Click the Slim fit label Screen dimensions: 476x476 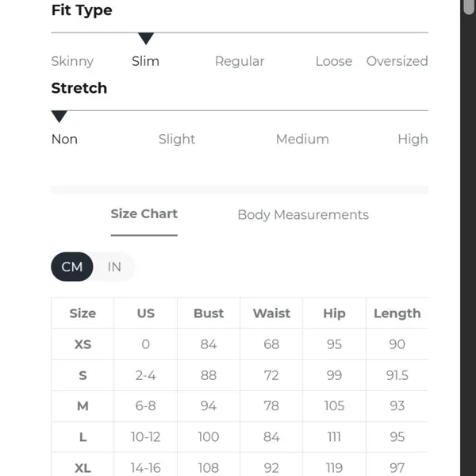145,61
